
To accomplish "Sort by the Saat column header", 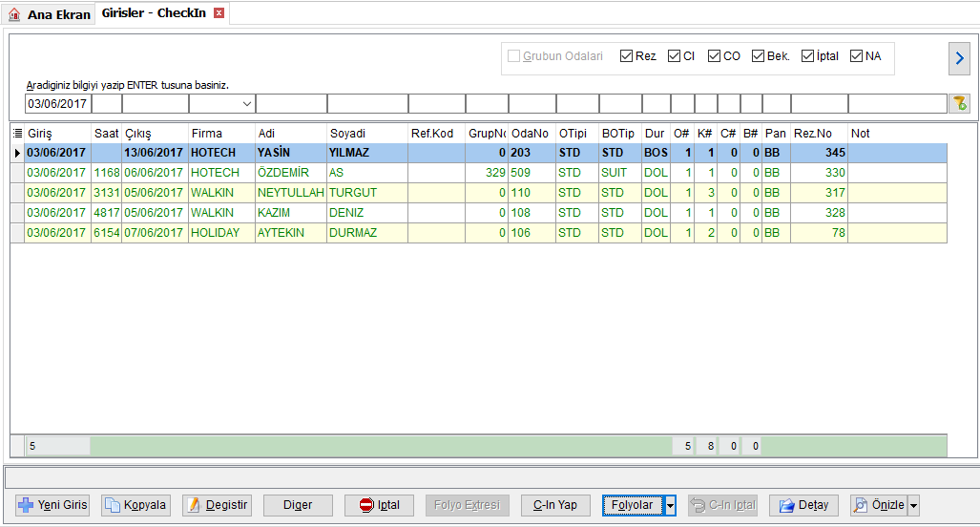I will (106, 133).
